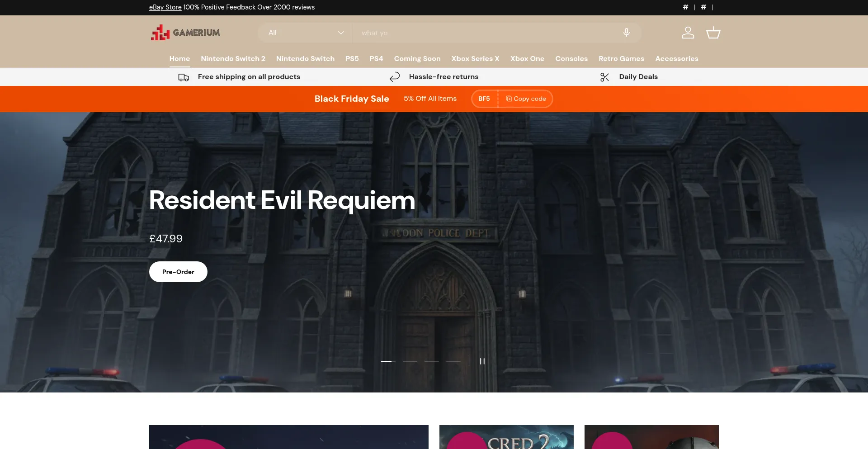Open the Coming Soon menu
This screenshot has height=449, width=868.
pyautogui.click(x=417, y=59)
